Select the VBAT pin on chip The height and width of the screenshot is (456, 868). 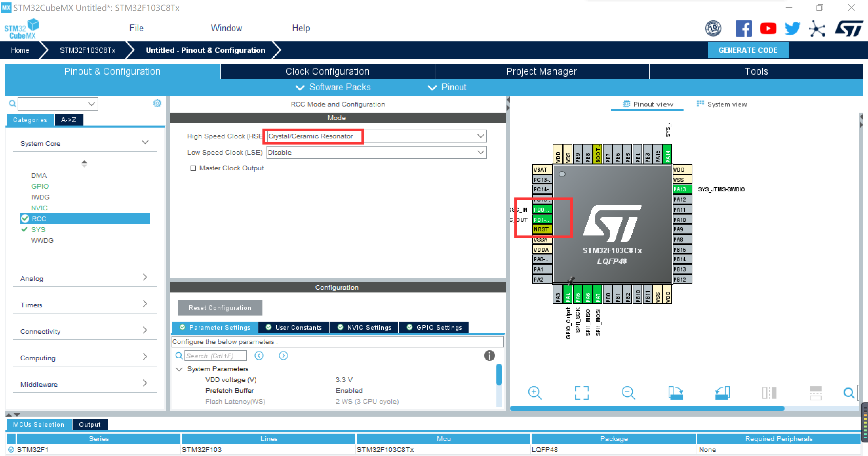coord(542,170)
